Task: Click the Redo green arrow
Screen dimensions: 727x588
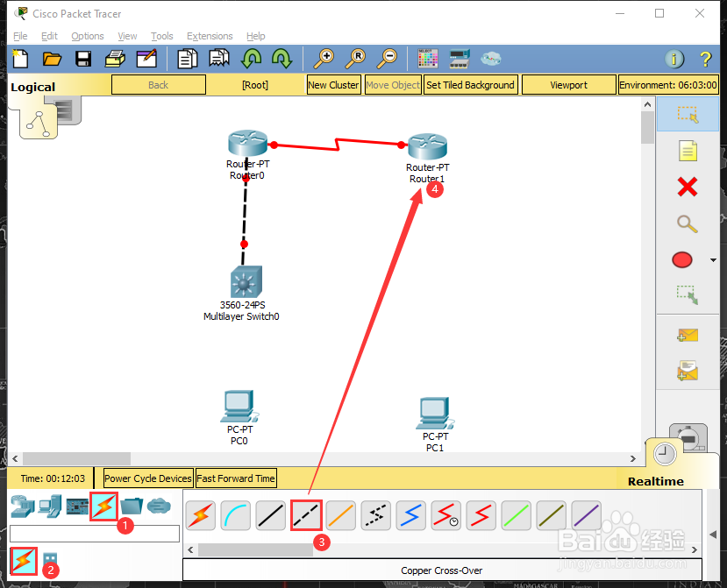Action: [x=282, y=59]
